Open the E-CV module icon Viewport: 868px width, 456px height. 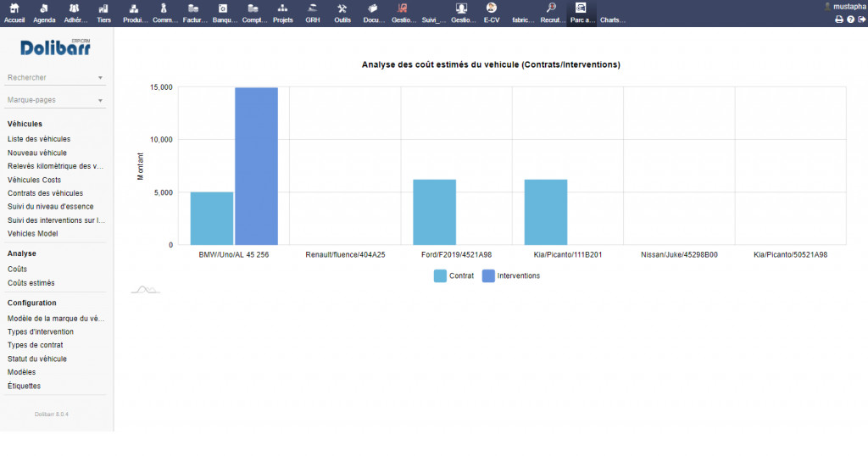(x=491, y=8)
